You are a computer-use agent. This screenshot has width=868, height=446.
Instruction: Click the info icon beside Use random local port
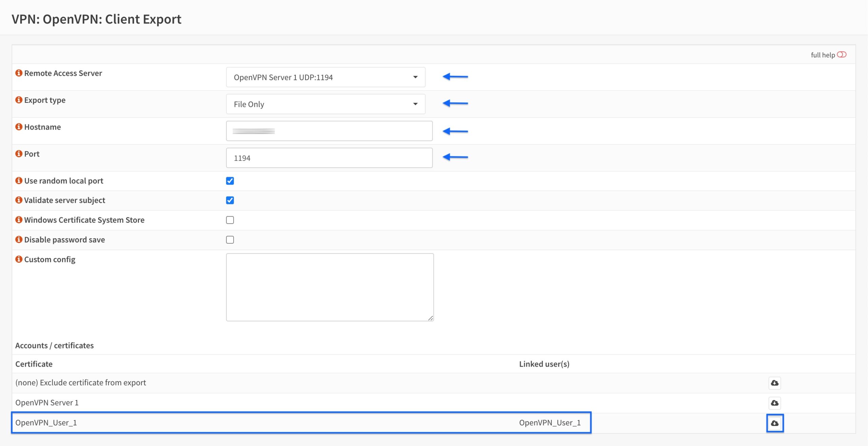19,180
